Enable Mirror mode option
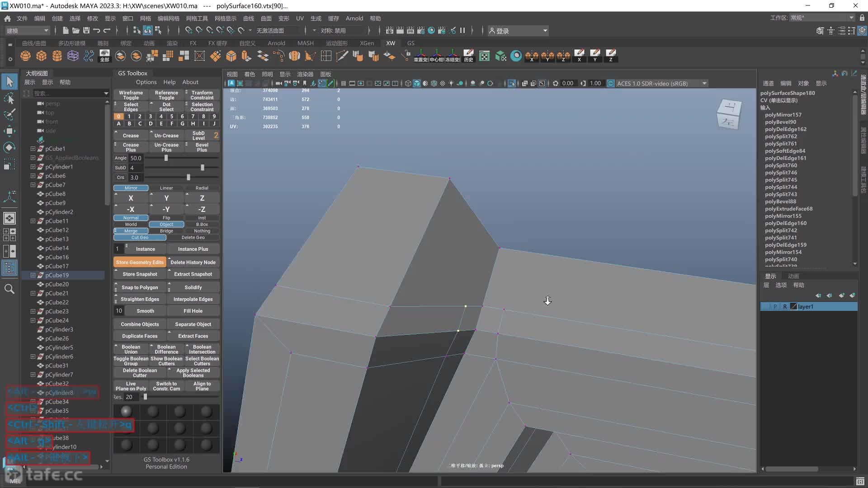Screen dimensions: 868x488 point(131,188)
